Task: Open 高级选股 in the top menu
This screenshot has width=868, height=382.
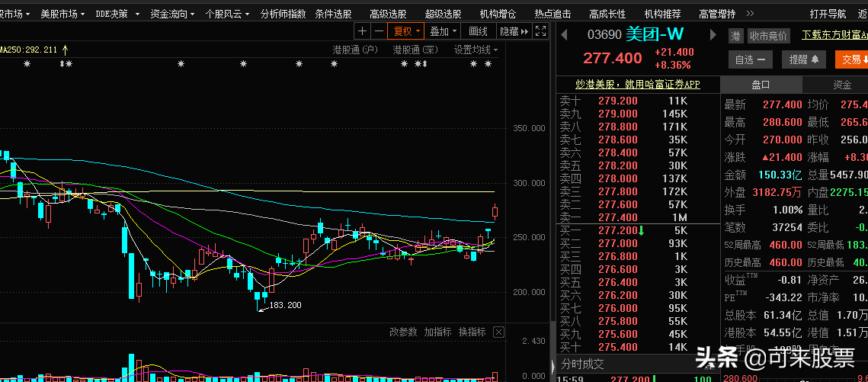Action: (388, 14)
